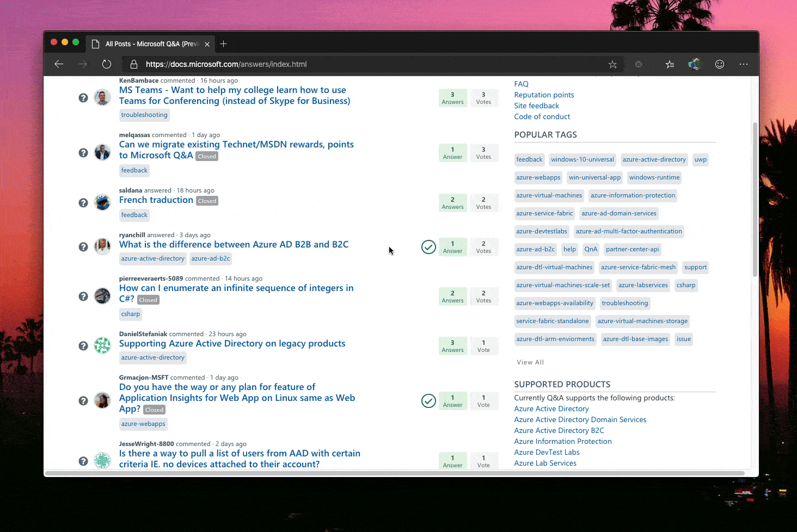The image size is (797, 532).
Task: Close the All Posts browser tab
Action: tap(207, 44)
